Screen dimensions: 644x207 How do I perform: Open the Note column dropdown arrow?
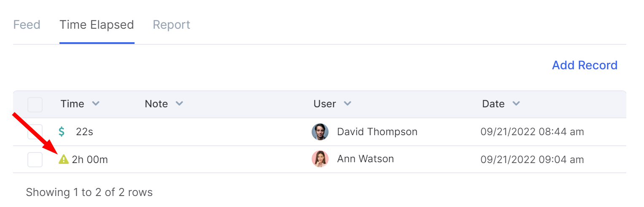pos(179,104)
